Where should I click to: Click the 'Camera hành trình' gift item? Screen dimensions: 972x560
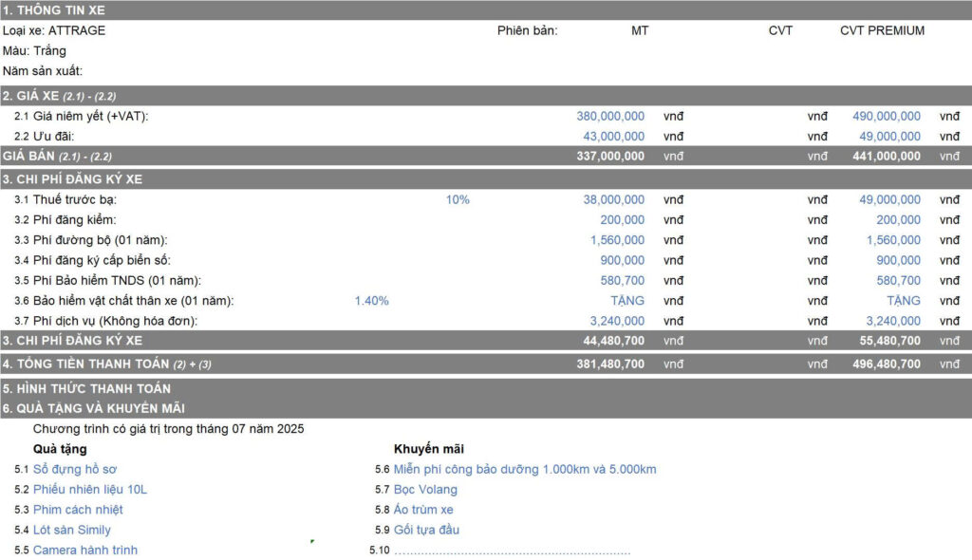point(85,550)
